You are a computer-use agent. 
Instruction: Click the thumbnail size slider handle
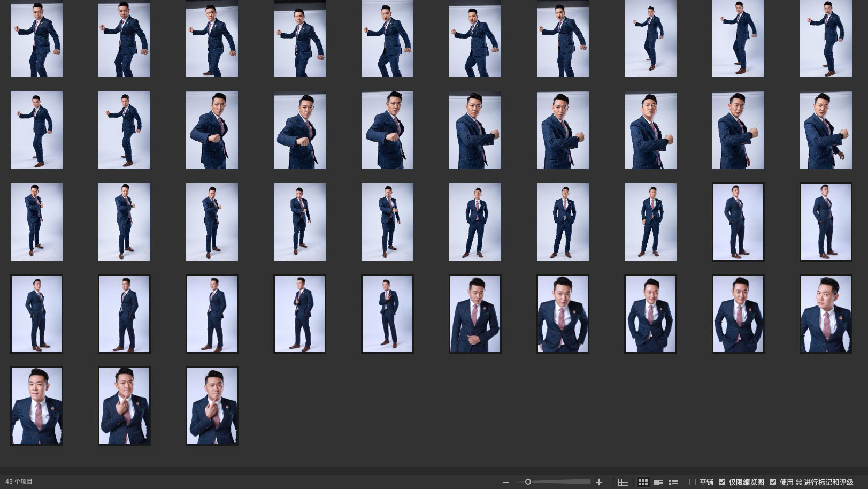coord(528,482)
